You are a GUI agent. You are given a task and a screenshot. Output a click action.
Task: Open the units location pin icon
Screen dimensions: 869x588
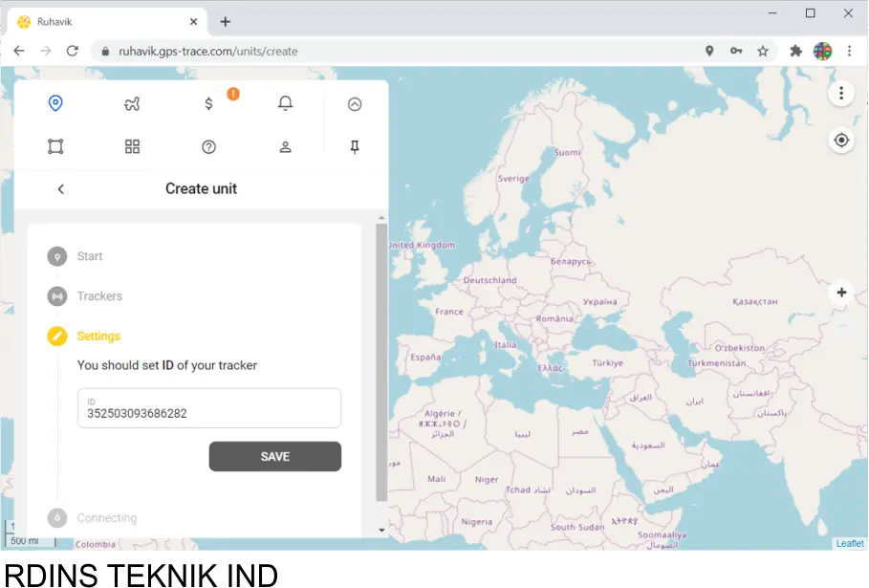tap(55, 103)
